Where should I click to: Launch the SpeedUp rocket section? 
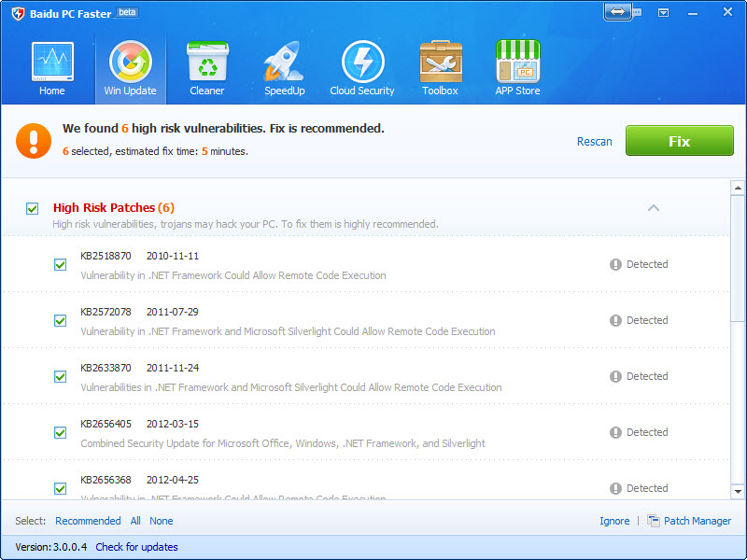click(x=285, y=69)
